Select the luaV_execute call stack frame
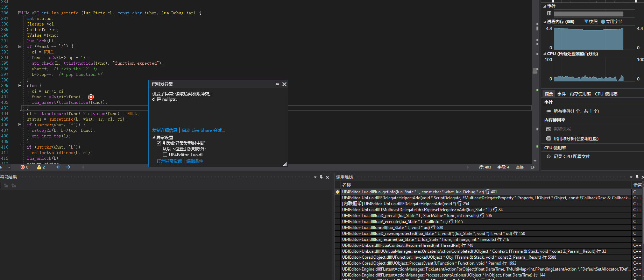The width and height of the screenshot is (644, 280). pyautogui.click(x=487, y=222)
